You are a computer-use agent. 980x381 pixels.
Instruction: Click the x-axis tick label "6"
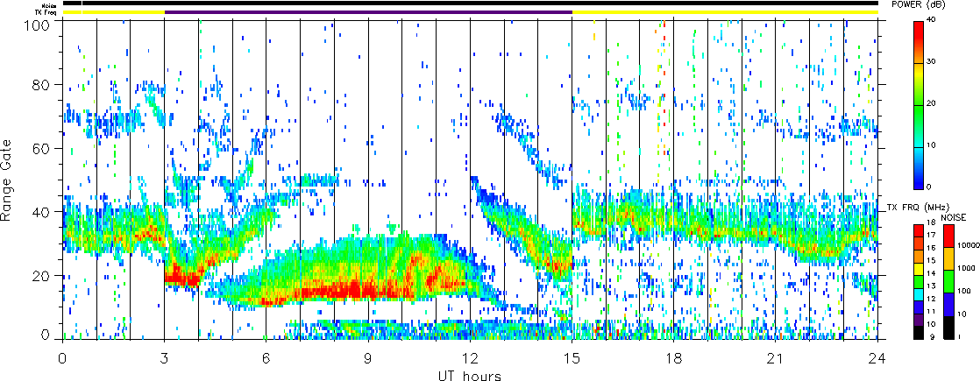(x=266, y=359)
